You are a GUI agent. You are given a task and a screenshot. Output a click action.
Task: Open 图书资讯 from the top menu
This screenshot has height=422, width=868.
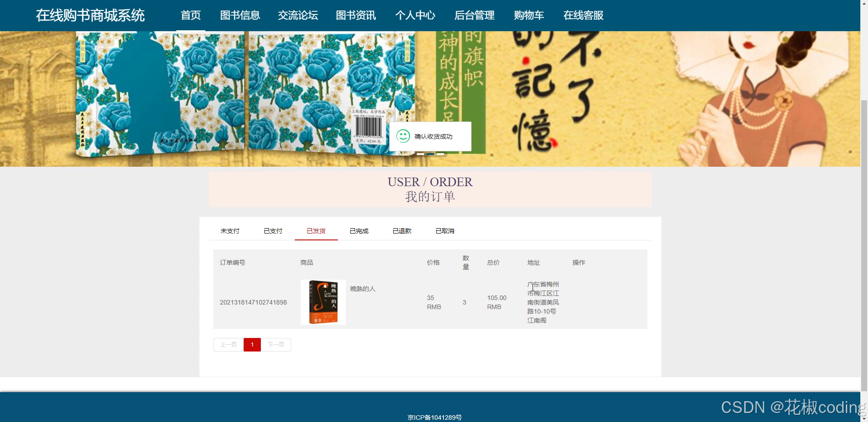356,15
